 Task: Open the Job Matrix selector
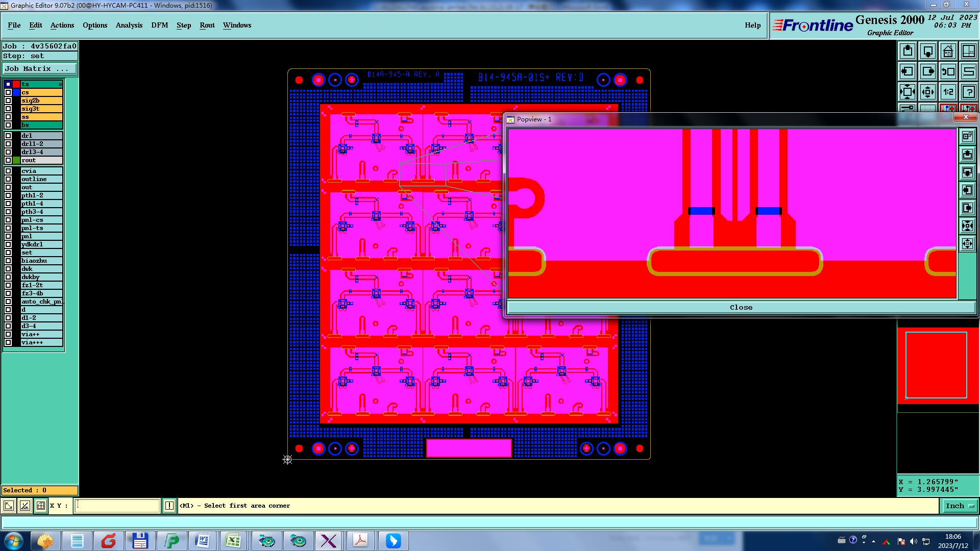point(40,69)
